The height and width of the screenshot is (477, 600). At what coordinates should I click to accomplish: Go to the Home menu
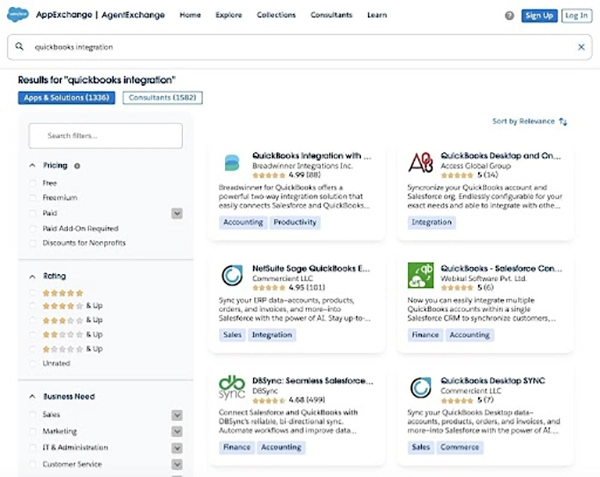[x=190, y=15]
